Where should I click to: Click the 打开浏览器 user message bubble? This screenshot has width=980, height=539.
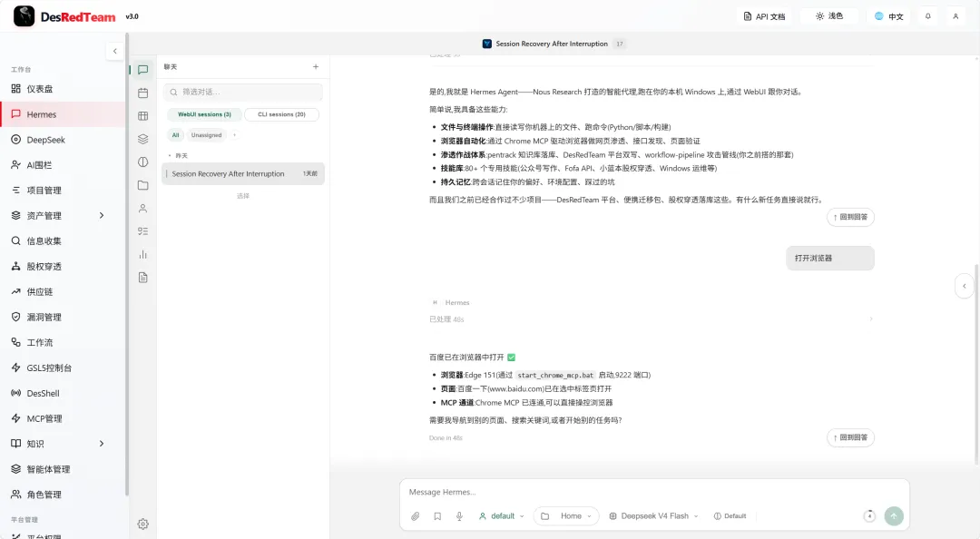pyautogui.click(x=830, y=259)
